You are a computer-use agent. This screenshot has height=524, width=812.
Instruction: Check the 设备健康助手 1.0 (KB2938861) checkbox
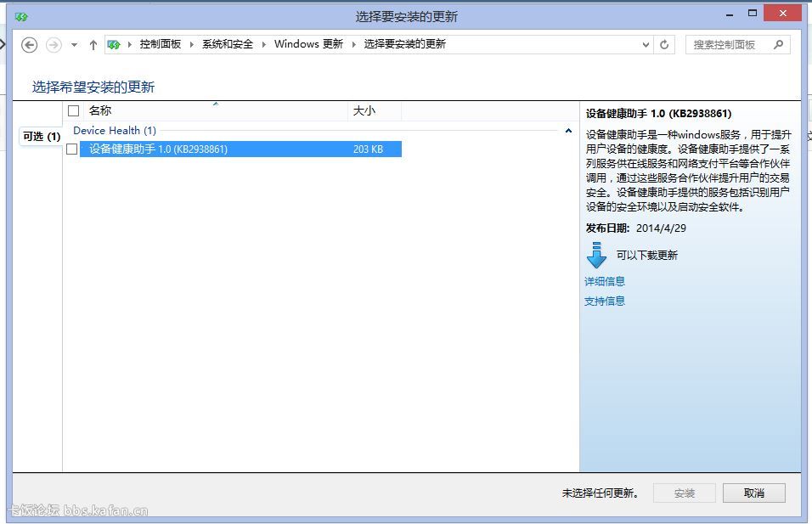click(x=72, y=149)
